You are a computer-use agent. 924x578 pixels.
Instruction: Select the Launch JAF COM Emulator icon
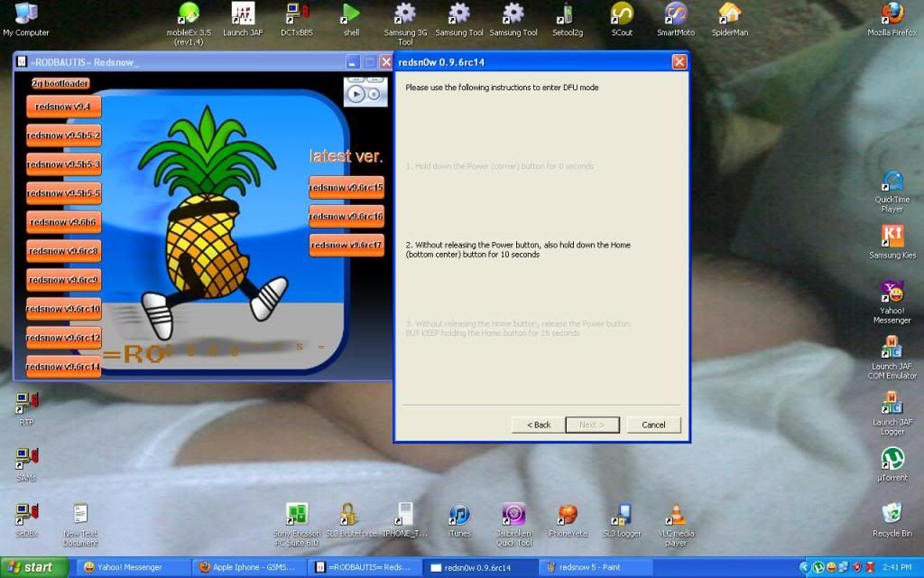point(892,358)
